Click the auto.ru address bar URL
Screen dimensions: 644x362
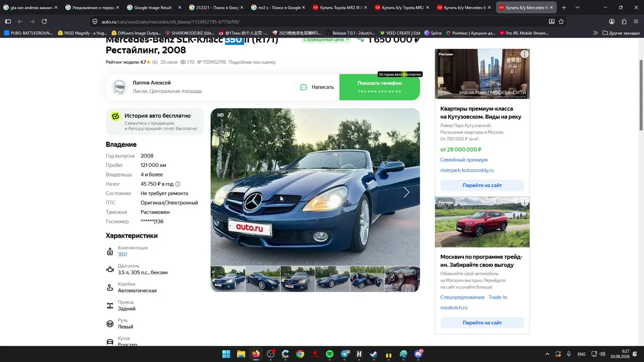click(x=171, y=22)
